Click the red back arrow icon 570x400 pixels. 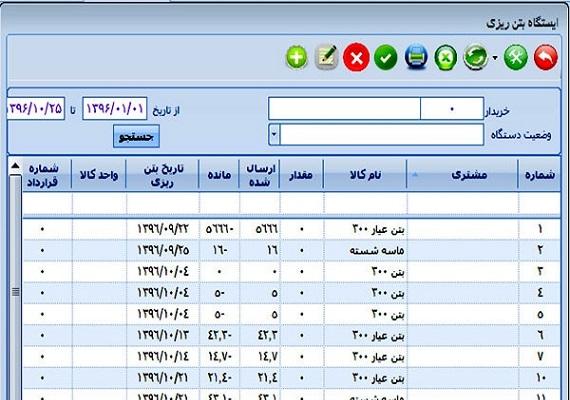[x=546, y=57]
